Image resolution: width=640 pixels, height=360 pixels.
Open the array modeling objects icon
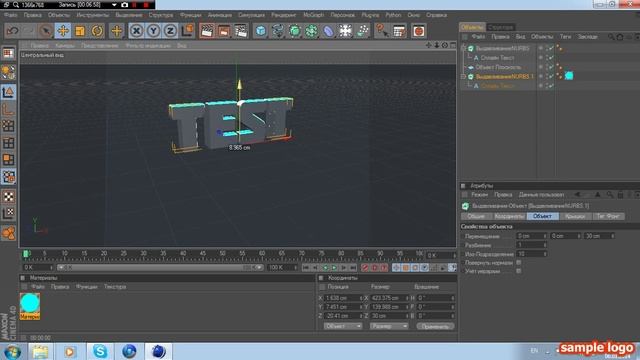[311, 31]
